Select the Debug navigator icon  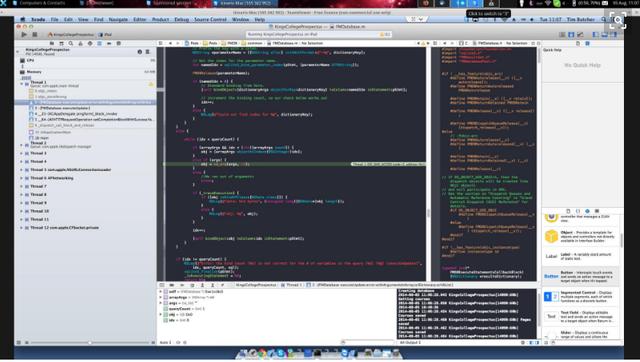coord(99,43)
